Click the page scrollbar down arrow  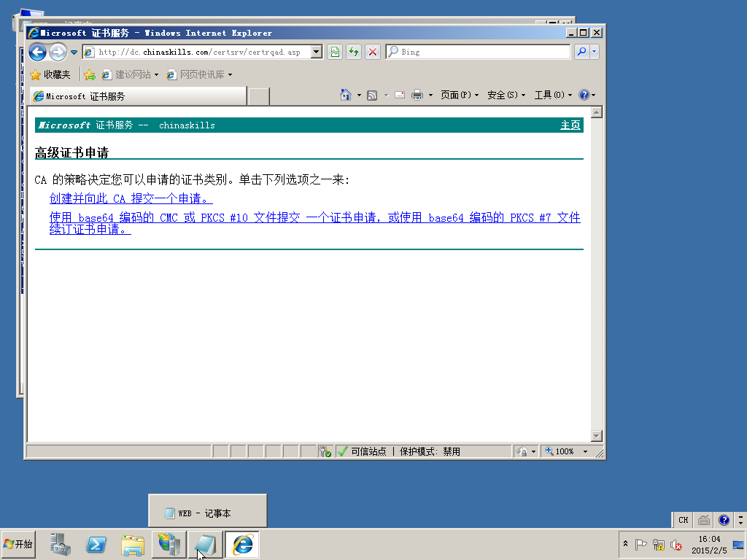tap(597, 436)
